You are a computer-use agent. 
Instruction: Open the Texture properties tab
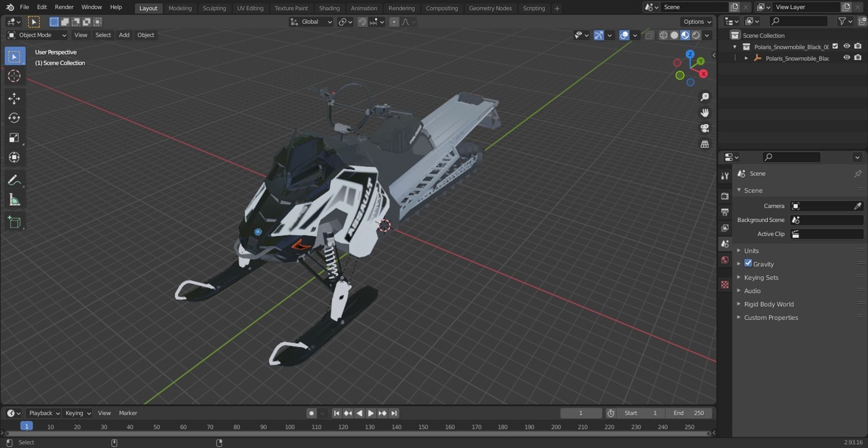click(x=725, y=284)
